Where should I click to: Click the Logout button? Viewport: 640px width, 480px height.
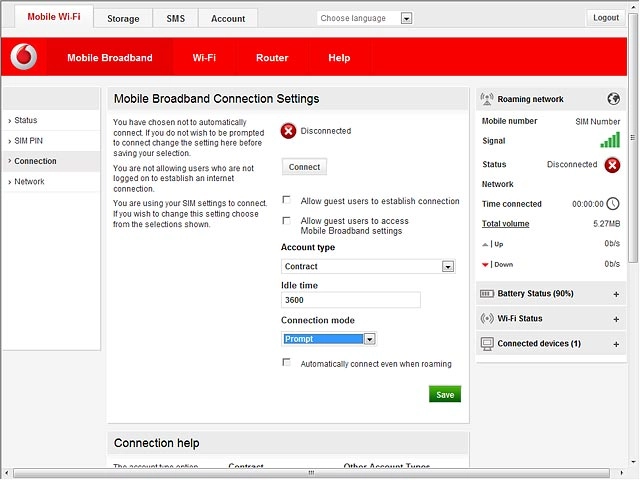606,18
